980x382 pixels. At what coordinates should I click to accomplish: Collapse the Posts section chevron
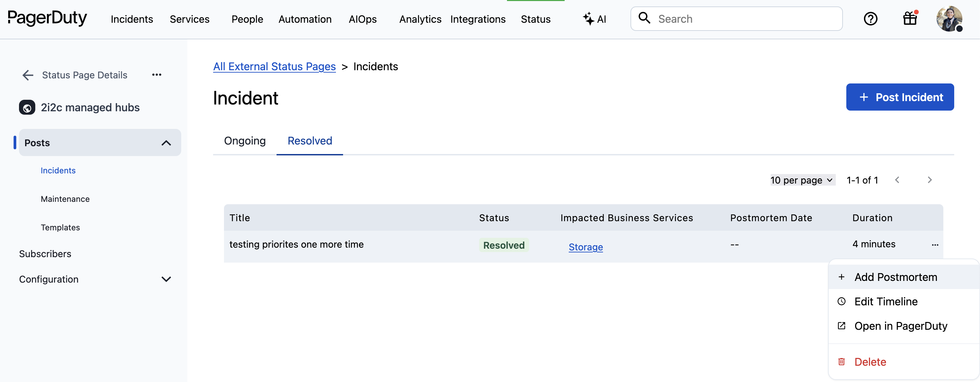(166, 143)
